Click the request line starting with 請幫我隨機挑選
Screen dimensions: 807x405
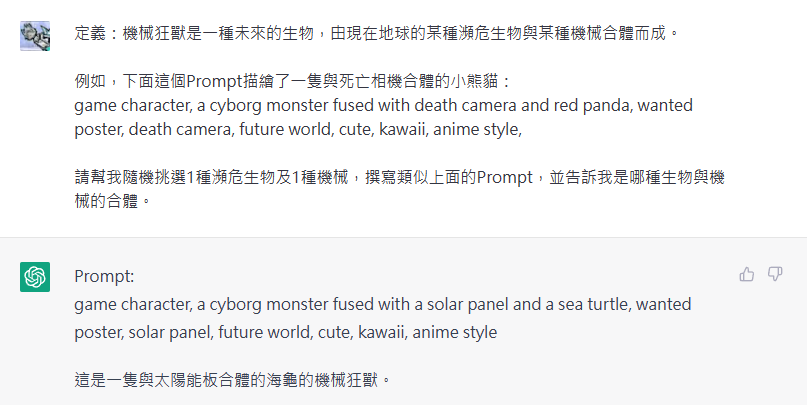(399, 178)
